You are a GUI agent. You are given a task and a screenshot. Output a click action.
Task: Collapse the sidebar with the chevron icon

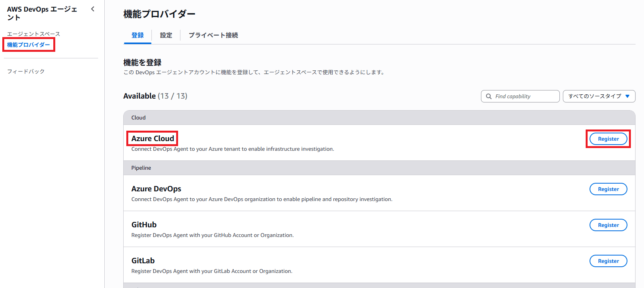point(93,9)
